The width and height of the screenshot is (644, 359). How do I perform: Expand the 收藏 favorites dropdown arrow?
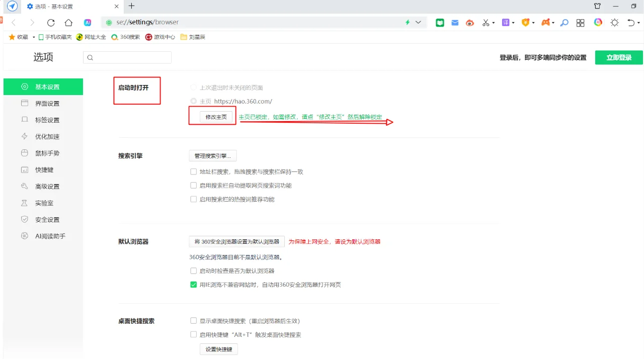coord(34,37)
